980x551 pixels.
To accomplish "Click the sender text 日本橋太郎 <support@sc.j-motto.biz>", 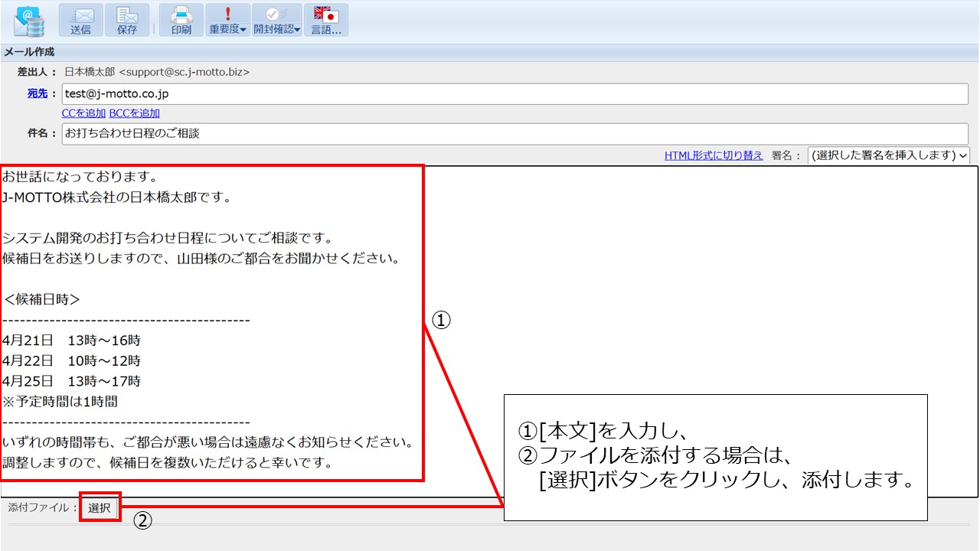I will point(157,72).
